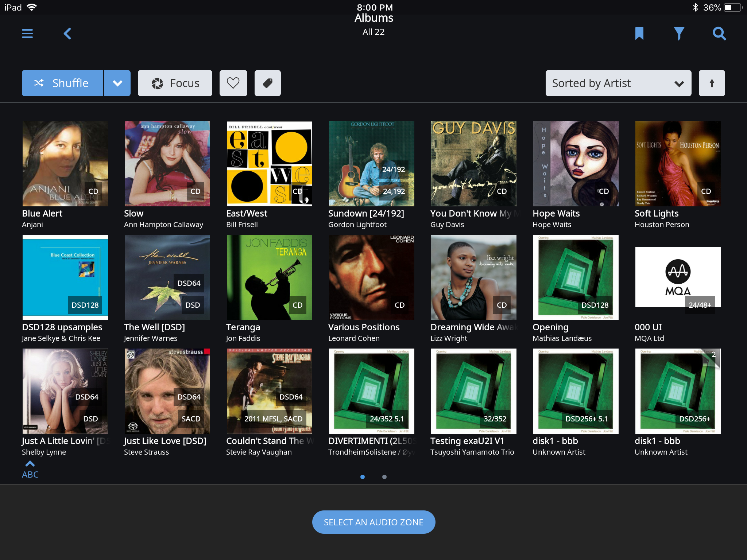This screenshot has width=747, height=560.
Task: Open the DSD128 upsamples album cover
Action: coord(65,277)
